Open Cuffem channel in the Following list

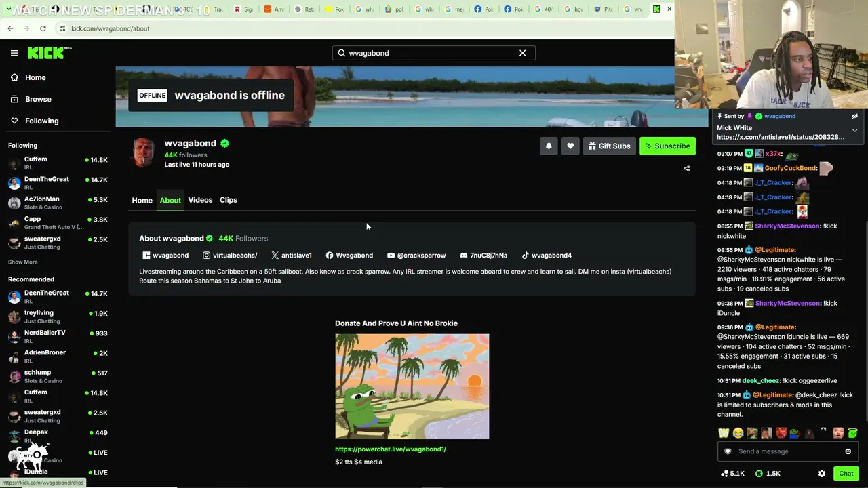pyautogui.click(x=58, y=163)
